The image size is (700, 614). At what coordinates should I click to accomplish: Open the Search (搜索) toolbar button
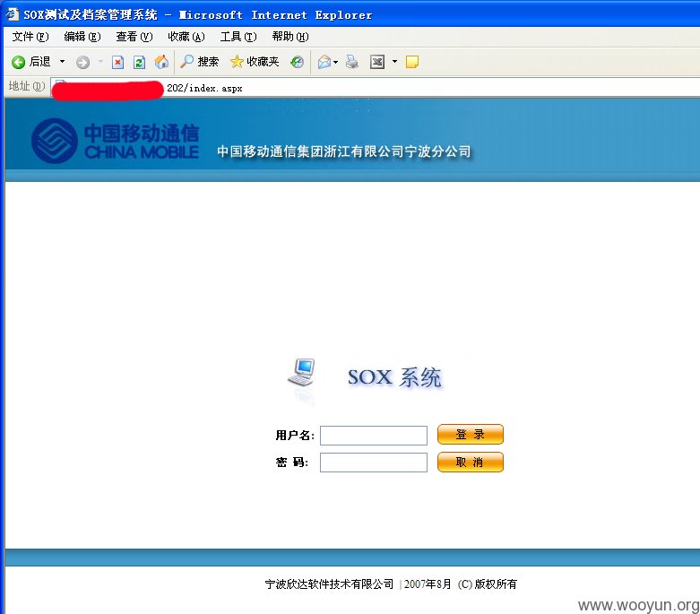point(200,62)
